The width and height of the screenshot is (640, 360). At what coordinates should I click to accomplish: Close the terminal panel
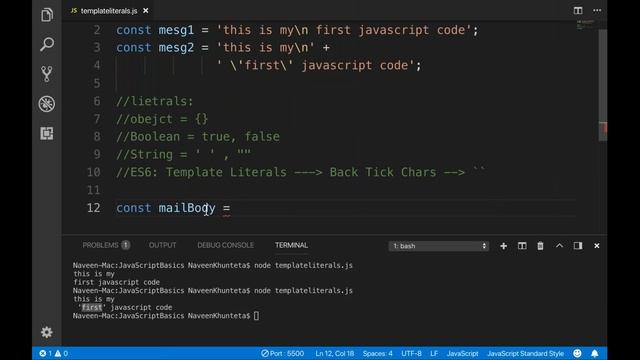597,246
